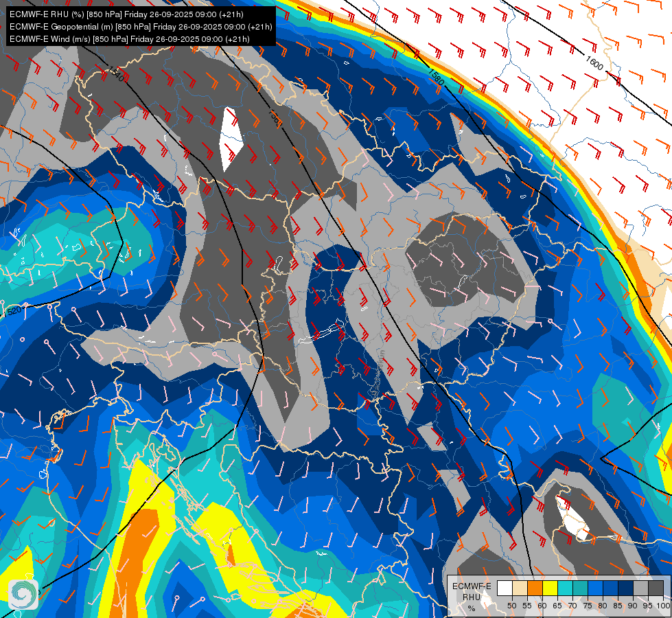The width and height of the screenshot is (672, 618).
Task: Click the 1540 contour label near the top-left
Action: click(116, 73)
